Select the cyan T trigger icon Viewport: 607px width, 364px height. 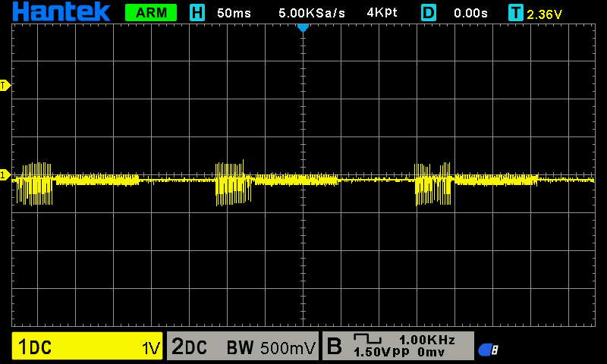(x=516, y=13)
